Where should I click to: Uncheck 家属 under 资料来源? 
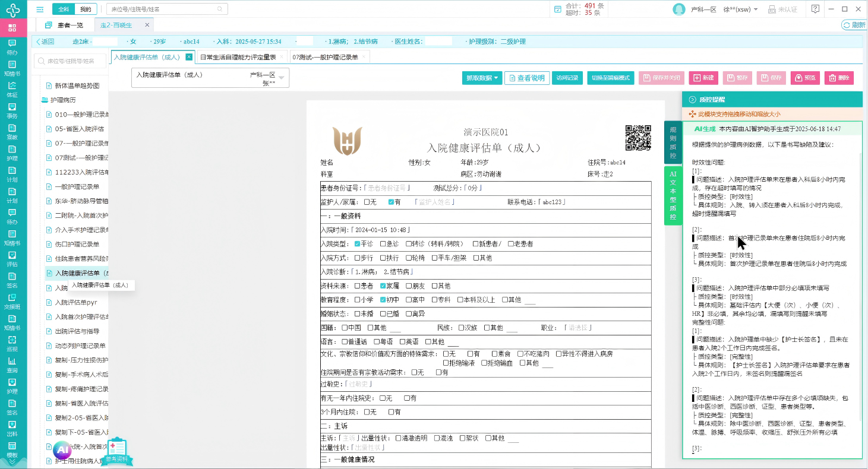[383, 286]
